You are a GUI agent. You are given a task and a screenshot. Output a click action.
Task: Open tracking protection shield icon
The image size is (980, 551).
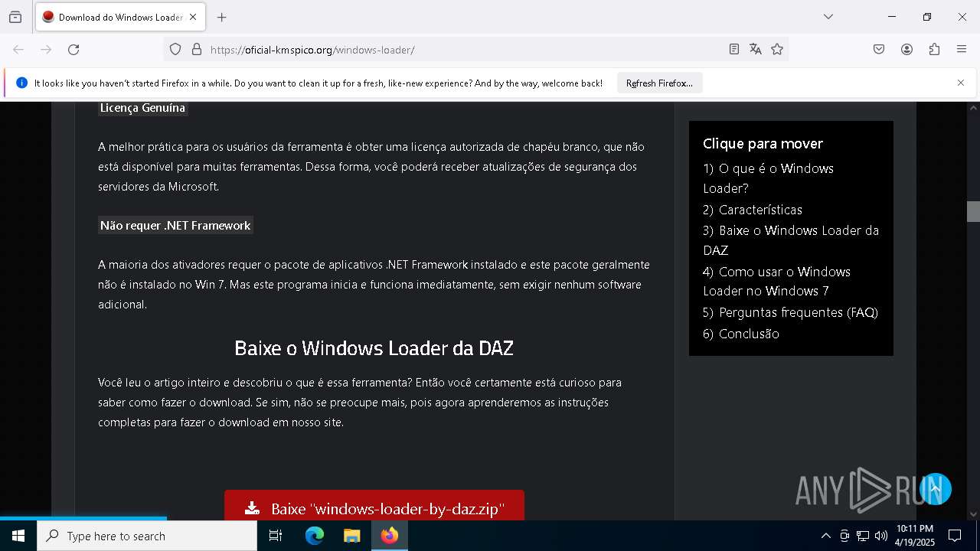point(175,50)
